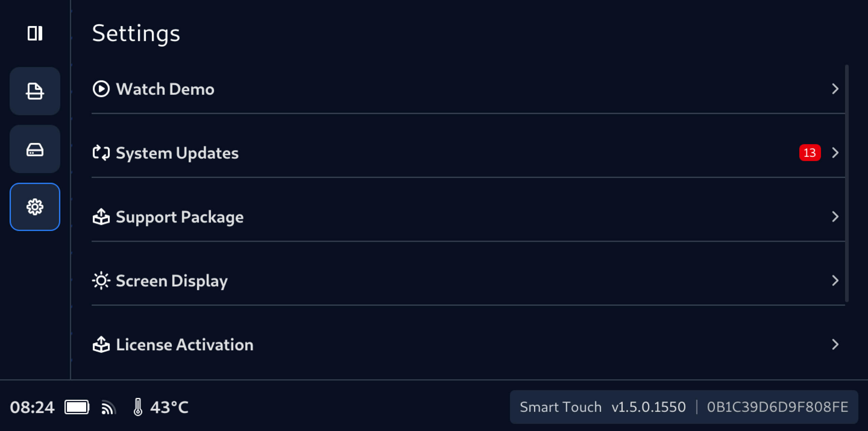Click the settings list vertical scrollbar
The image size is (868, 431).
847,183
